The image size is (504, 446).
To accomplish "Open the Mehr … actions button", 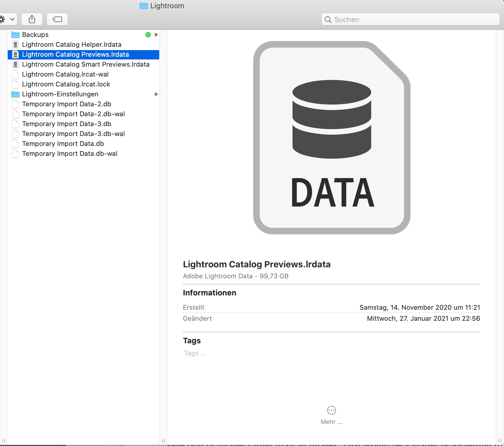I will [332, 415].
